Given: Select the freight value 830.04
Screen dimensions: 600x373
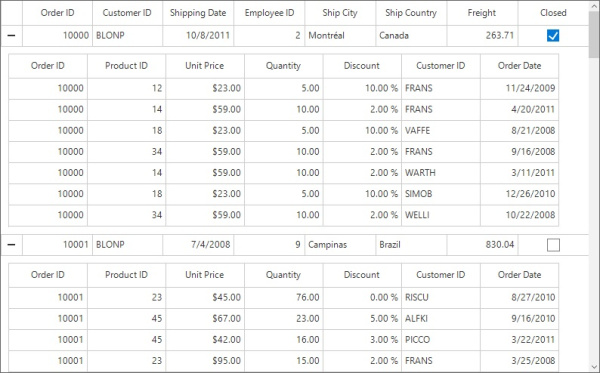Looking at the screenshot, I should (x=482, y=244).
